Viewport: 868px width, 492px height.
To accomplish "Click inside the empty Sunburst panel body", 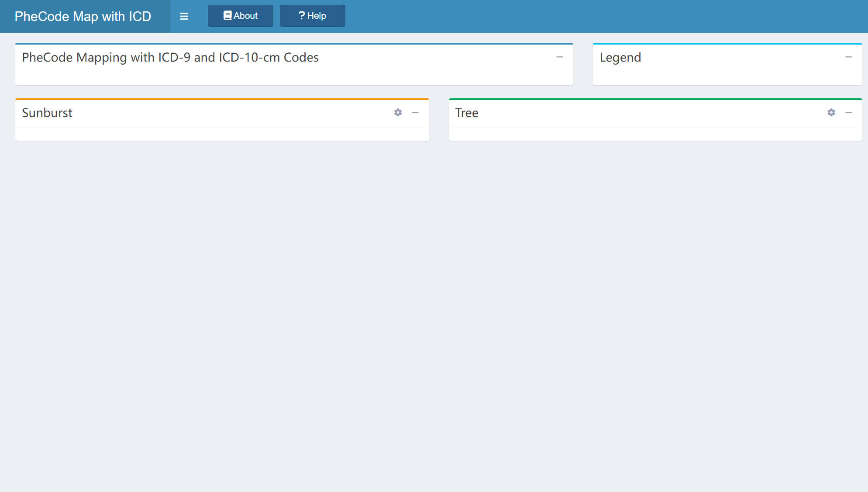I will (222, 134).
